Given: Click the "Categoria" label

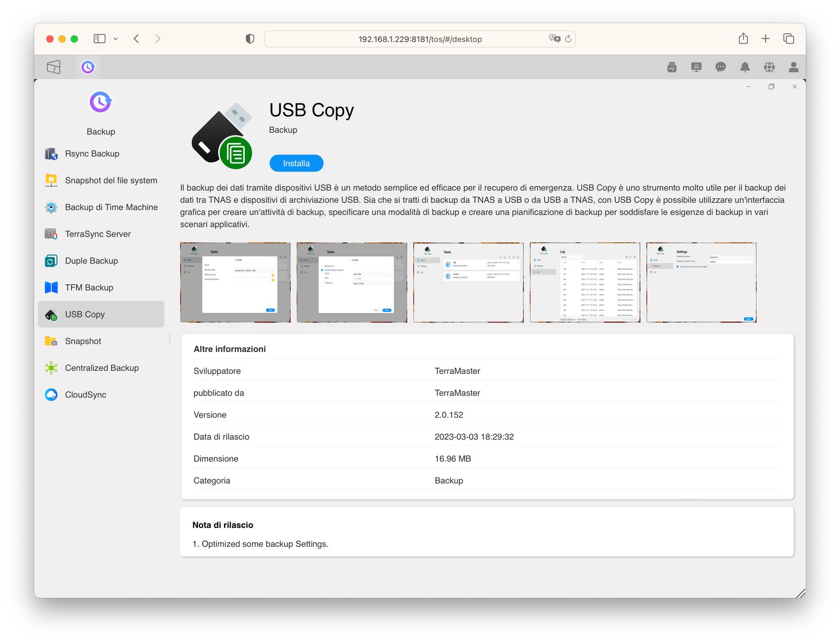Looking at the screenshot, I should pyautogui.click(x=212, y=481).
